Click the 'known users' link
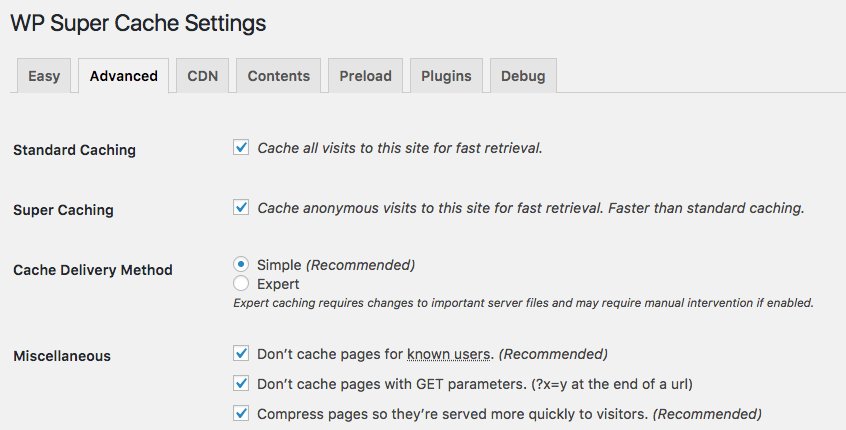Screen dimensions: 846x430 point(449,354)
